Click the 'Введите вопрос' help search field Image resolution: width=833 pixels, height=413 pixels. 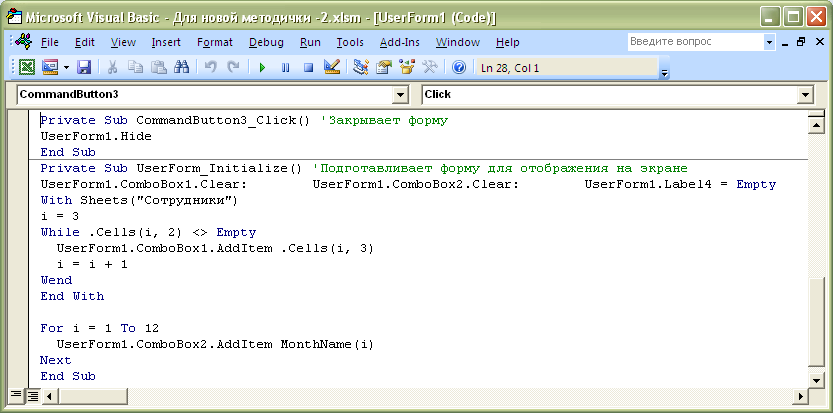point(695,41)
